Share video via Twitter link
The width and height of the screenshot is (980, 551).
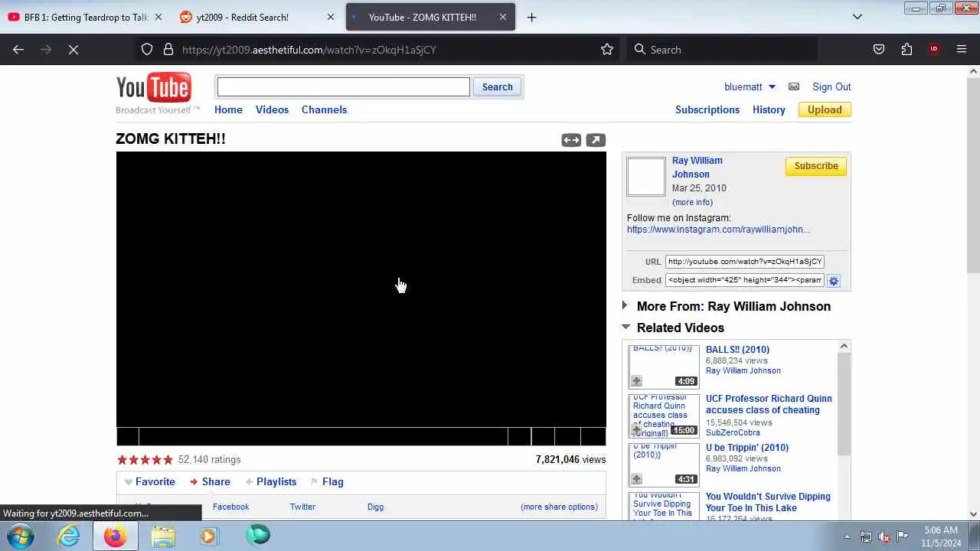302,507
